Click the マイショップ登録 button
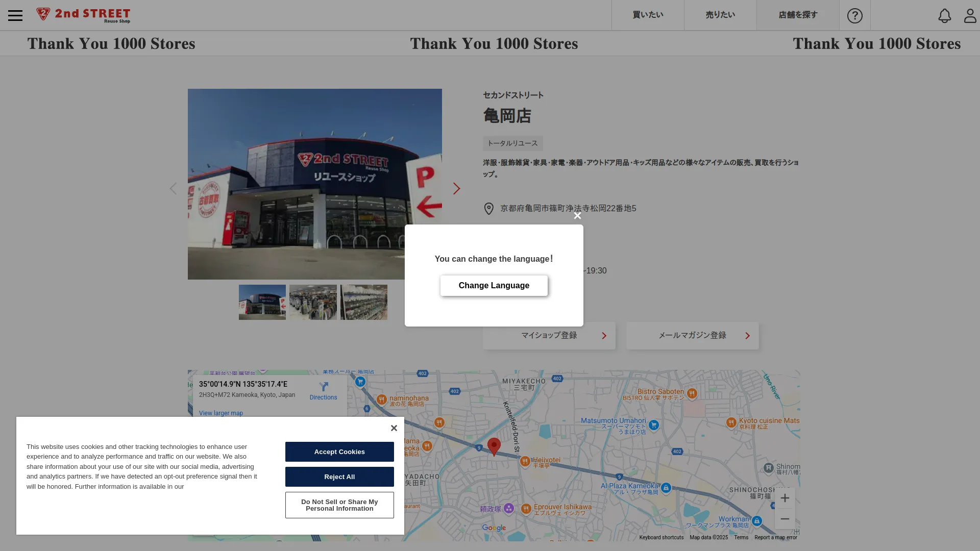The width and height of the screenshot is (980, 551). [549, 336]
